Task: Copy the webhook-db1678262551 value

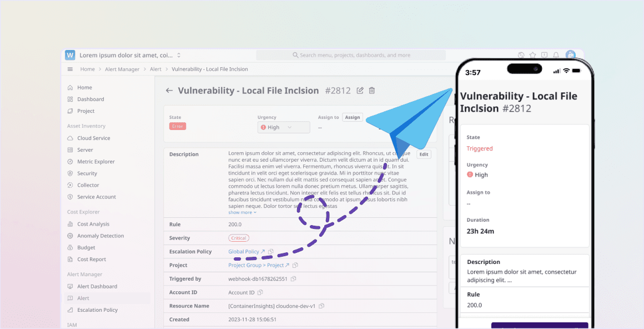Action: click(293, 279)
